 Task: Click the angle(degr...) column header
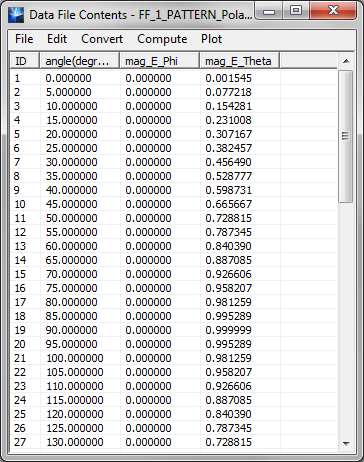80,61
